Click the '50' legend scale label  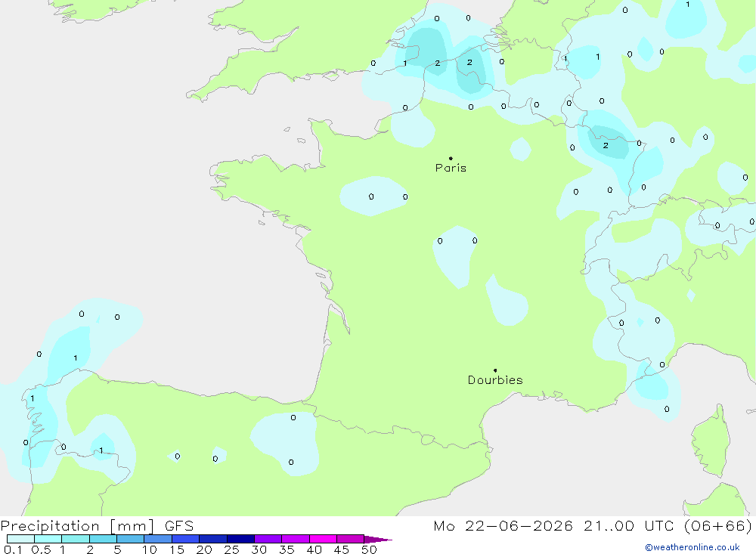coord(370,549)
